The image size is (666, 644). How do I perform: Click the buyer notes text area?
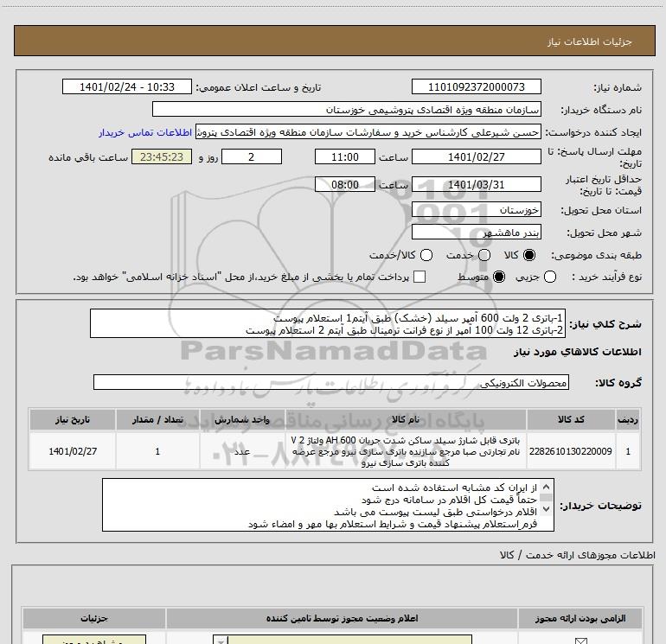point(328,505)
